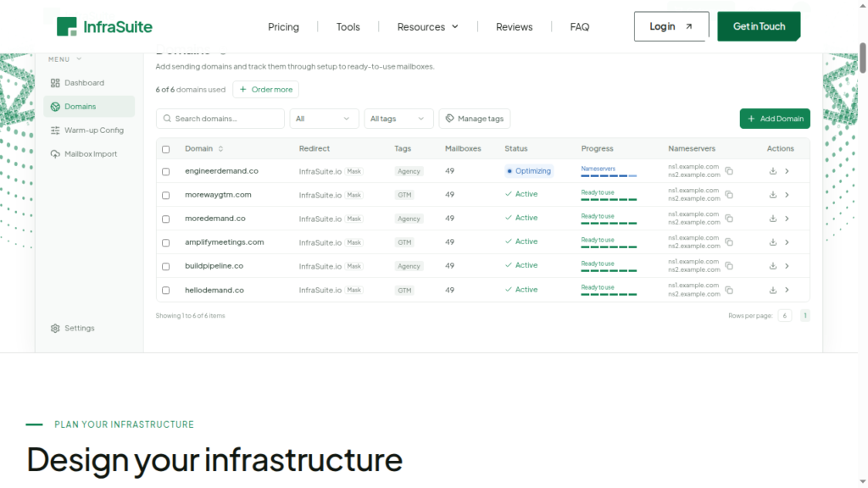Click morewaygtm.com Ready to use progress bar
868x488 pixels.
[x=609, y=199]
